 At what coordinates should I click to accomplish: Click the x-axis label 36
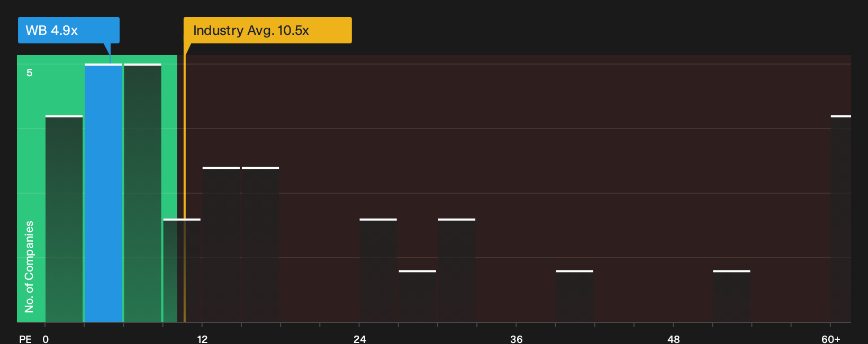point(516,339)
